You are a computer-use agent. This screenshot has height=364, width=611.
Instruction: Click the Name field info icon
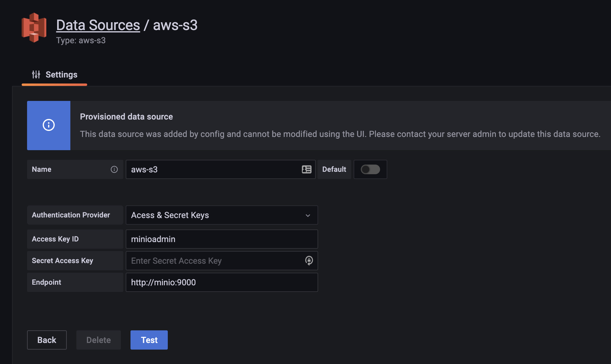[114, 169]
